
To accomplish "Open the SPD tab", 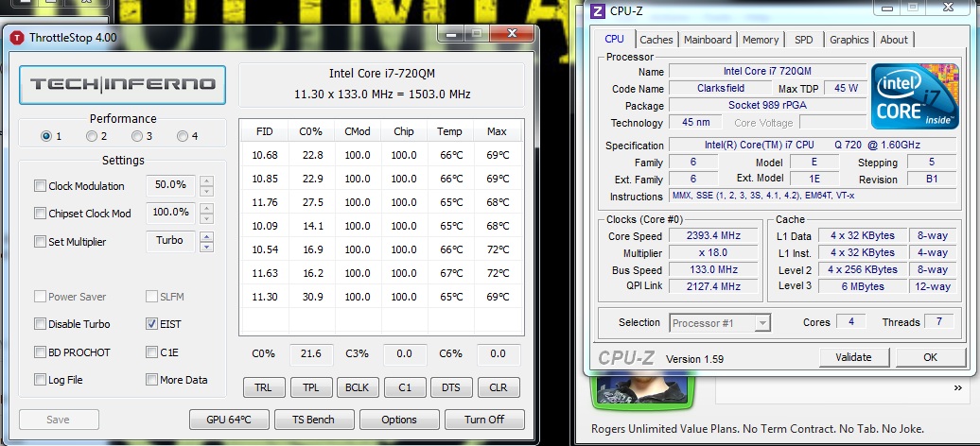I will click(x=804, y=40).
